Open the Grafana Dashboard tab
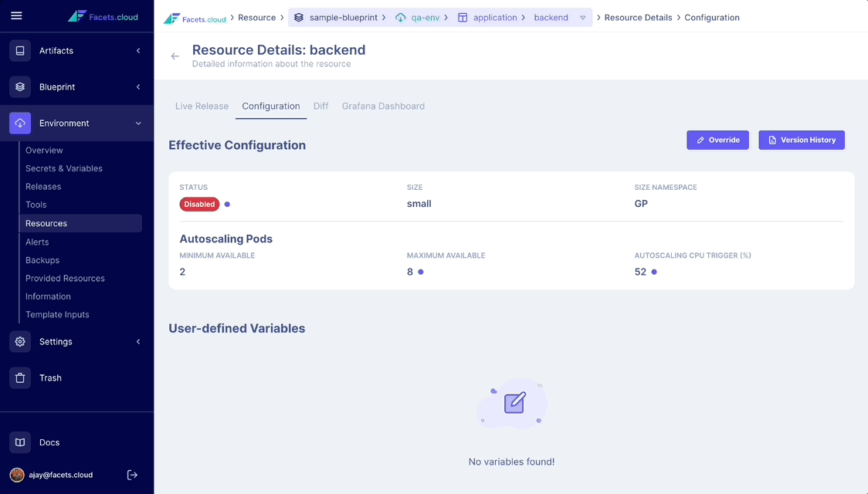 click(383, 106)
